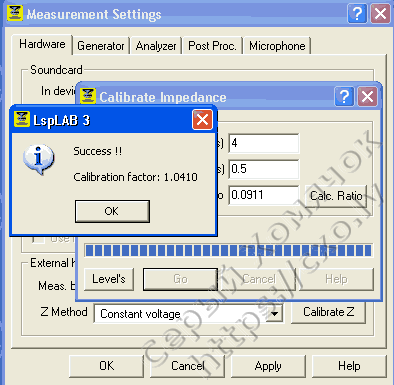Close the LspLAB 3 message box
This screenshot has width=394, height=385.
click(202, 120)
